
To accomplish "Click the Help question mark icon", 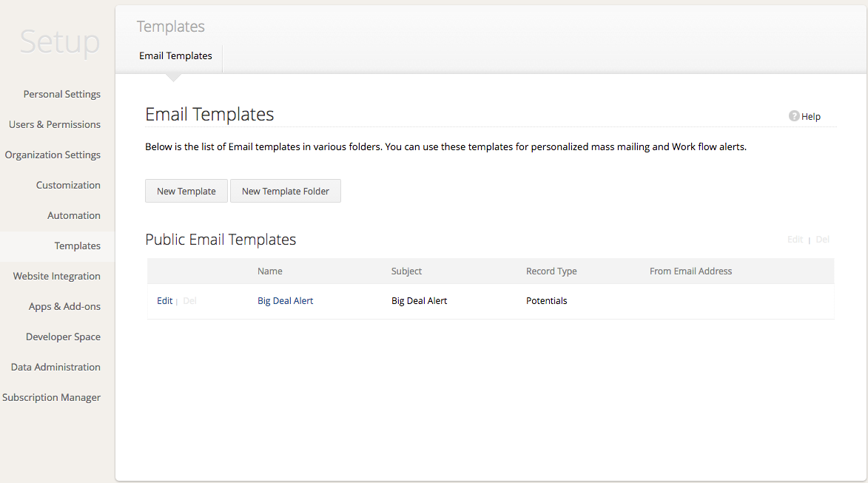I will [x=794, y=116].
